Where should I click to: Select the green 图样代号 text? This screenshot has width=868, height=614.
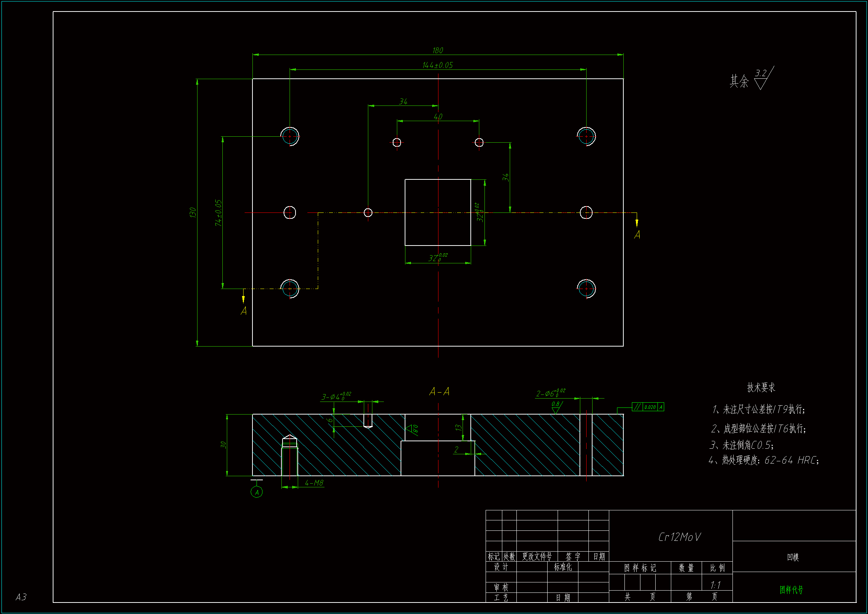791,589
